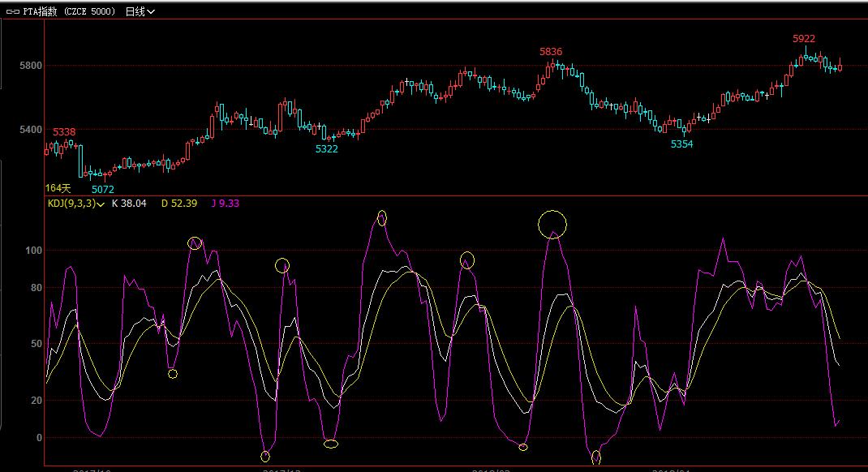
Task: Select the D 52.39 indicator label
Action: pos(178,204)
